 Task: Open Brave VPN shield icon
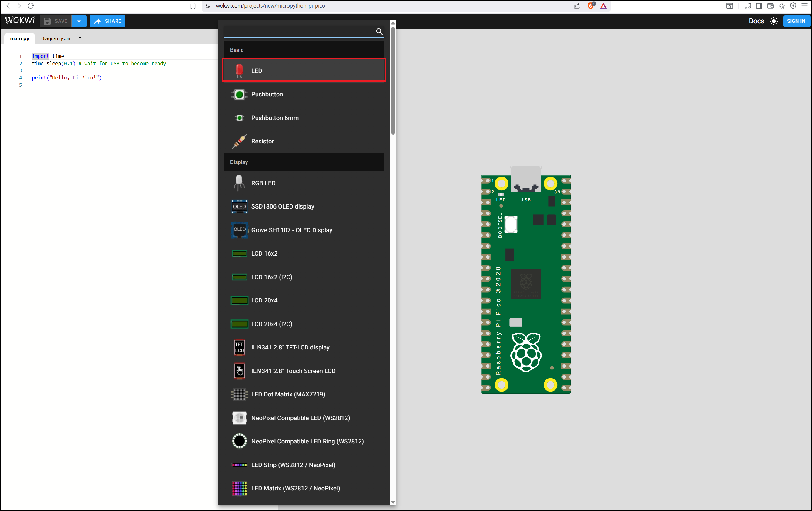point(793,6)
